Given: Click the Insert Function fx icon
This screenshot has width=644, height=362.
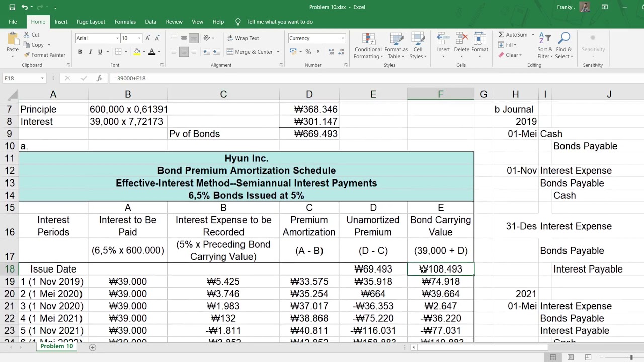Looking at the screenshot, I should [x=99, y=78].
